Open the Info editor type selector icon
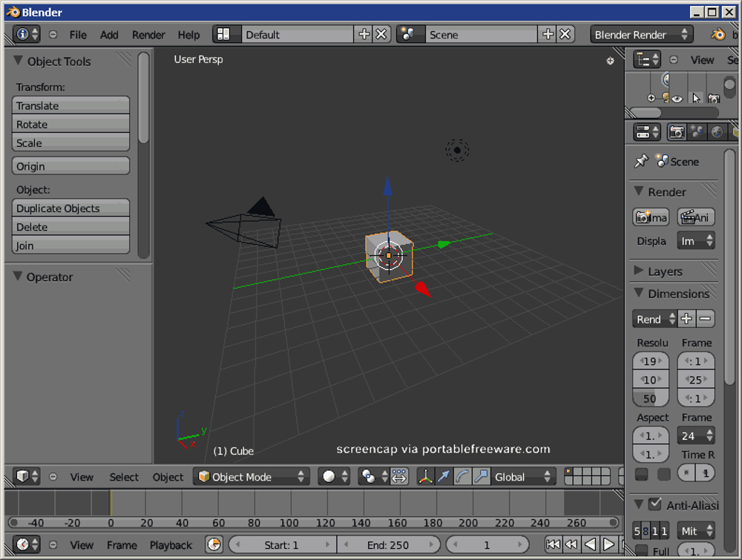 click(27, 34)
